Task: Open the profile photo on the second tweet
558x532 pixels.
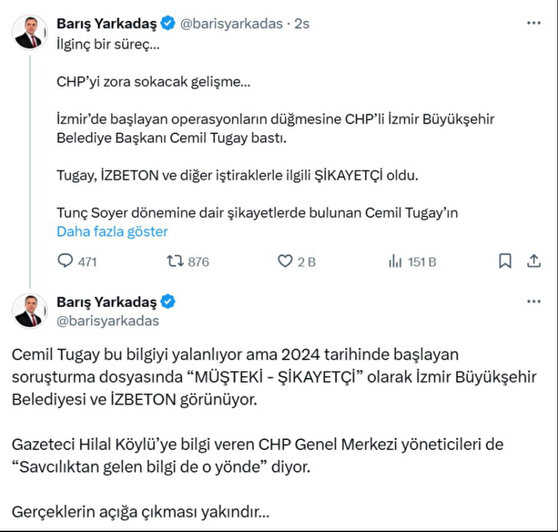Action: (29, 311)
